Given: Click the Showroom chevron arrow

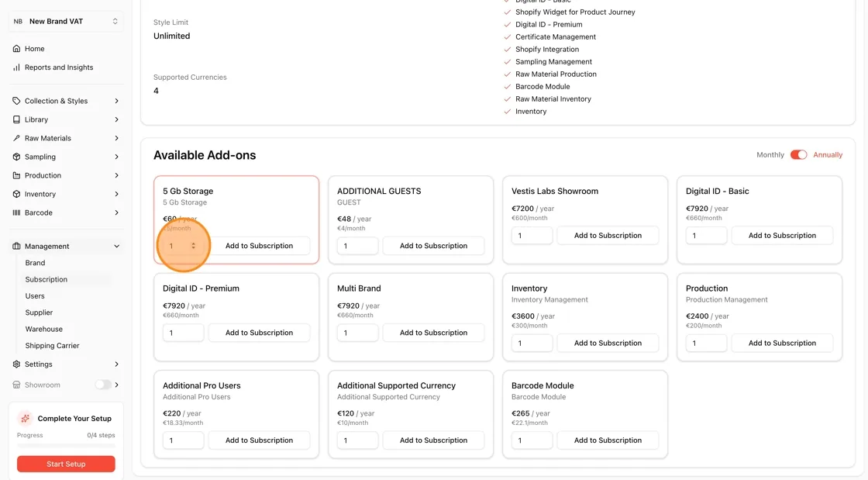Looking at the screenshot, I should click(x=117, y=385).
